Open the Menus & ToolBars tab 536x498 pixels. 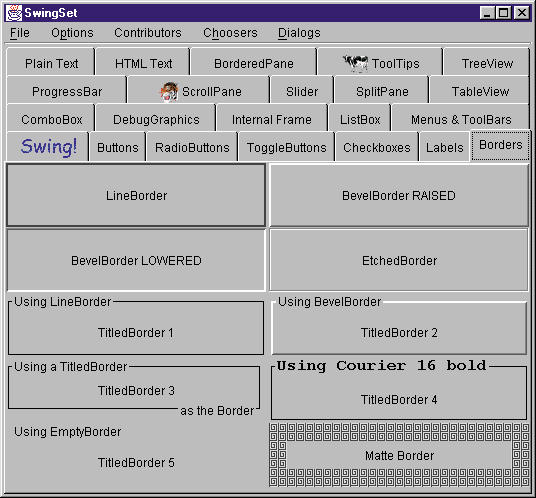[x=461, y=119]
